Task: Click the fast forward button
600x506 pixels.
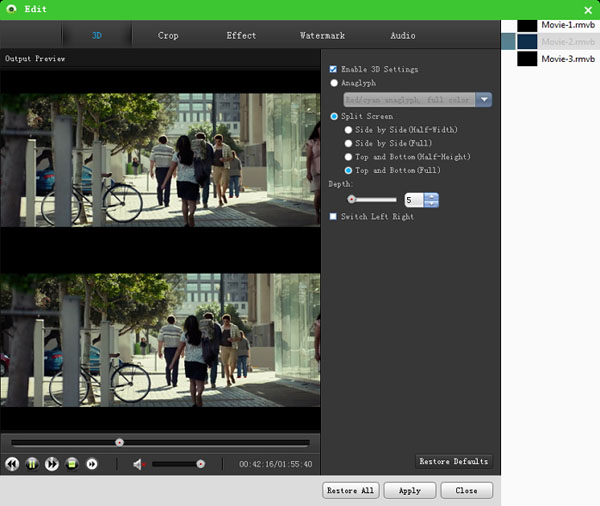Action: coord(52,464)
